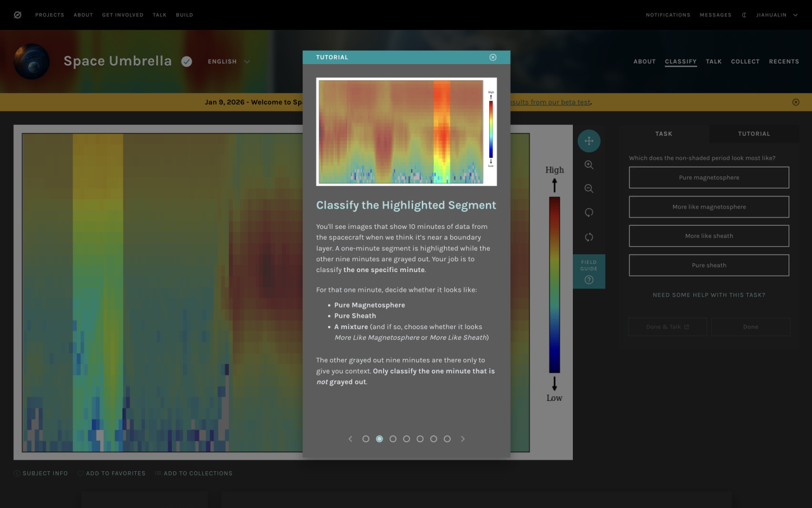Viewport: 812px width, 508px height.
Task: Open the Field Guide
Action: (x=589, y=271)
